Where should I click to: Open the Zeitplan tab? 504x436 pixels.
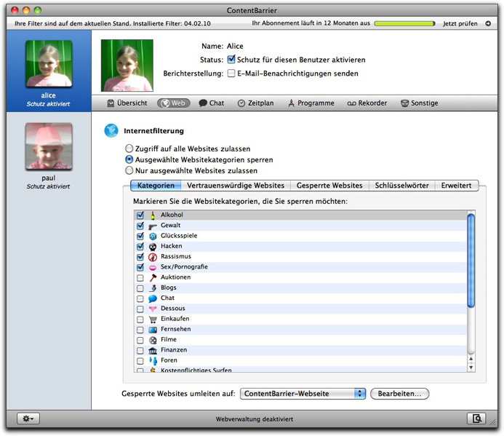click(x=256, y=103)
